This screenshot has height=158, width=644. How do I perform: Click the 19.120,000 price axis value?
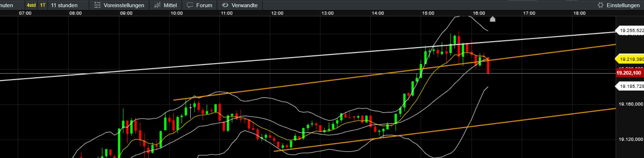click(631, 139)
